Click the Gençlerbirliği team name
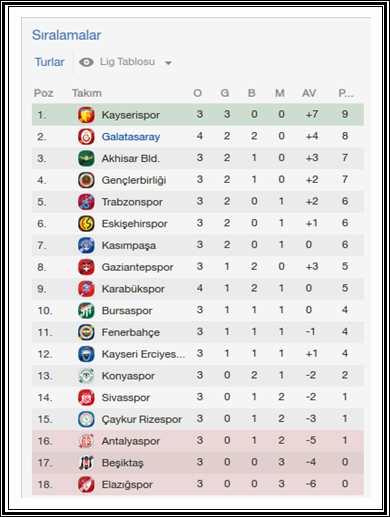Viewport: 390px width, 517px height. [x=134, y=180]
